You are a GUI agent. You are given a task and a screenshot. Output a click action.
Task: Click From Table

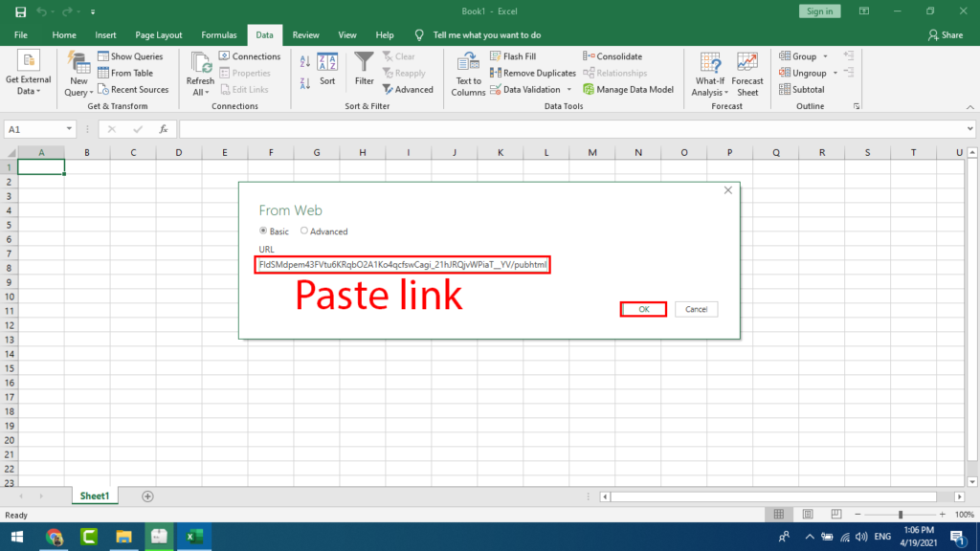pos(125,73)
